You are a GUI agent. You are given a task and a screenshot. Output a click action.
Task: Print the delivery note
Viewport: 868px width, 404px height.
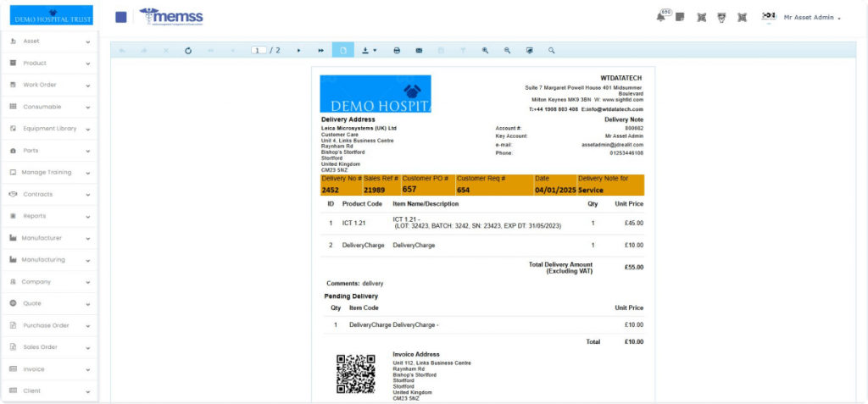(397, 50)
